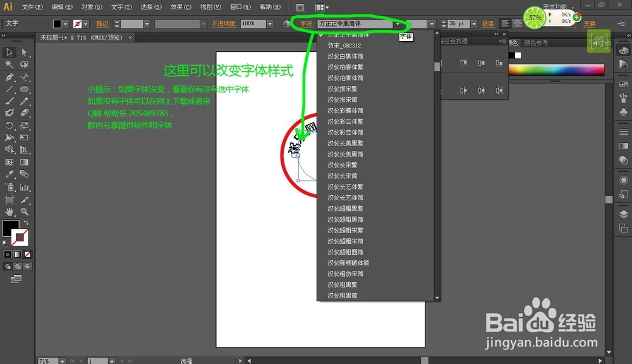The image size is (632, 364).
Task: Enable Draw Normal mode
Action: (x=7, y=267)
